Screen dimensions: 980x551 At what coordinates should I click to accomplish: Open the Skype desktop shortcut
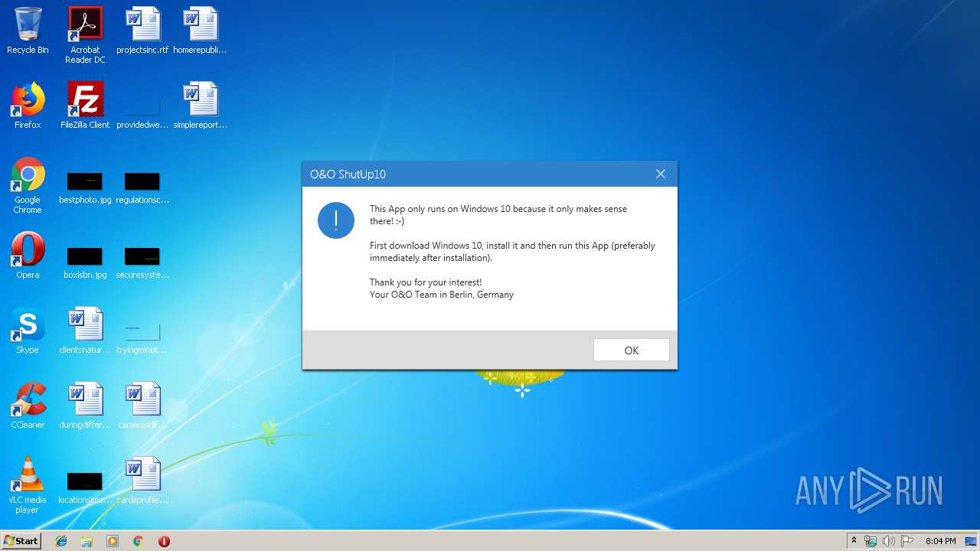tap(28, 331)
